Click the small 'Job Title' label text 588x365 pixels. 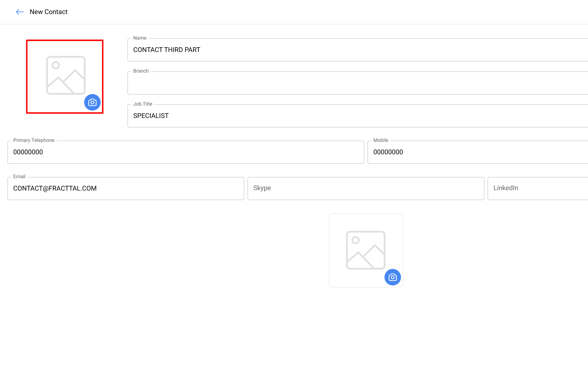coord(143,104)
